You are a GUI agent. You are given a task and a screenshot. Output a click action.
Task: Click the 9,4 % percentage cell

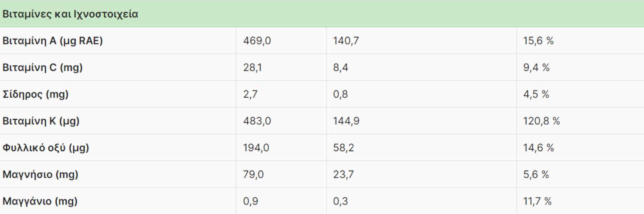(x=536, y=67)
